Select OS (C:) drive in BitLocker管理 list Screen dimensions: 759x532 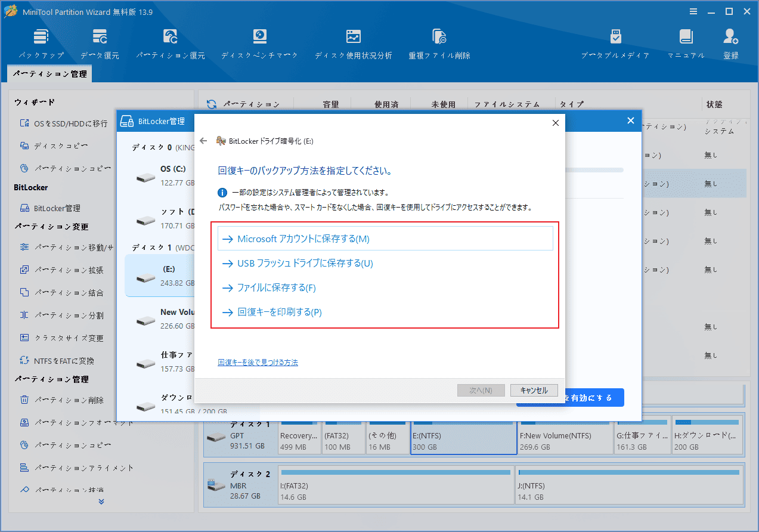(160, 175)
